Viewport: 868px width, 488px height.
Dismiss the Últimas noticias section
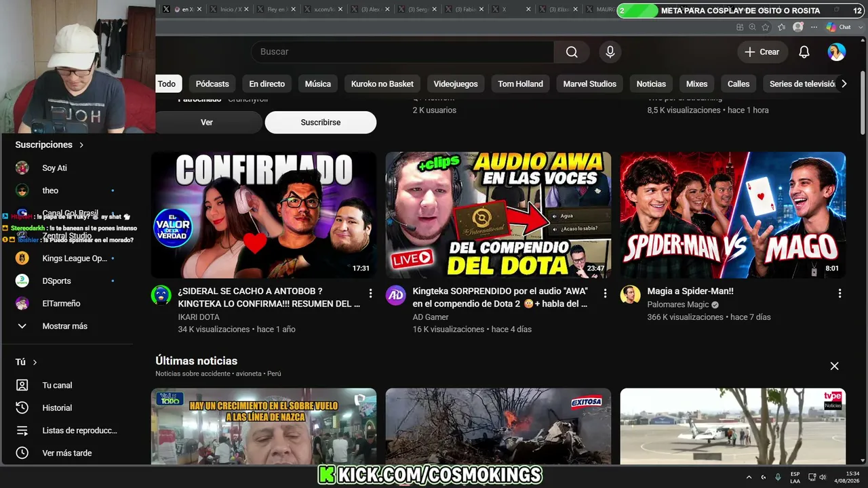[x=834, y=366]
